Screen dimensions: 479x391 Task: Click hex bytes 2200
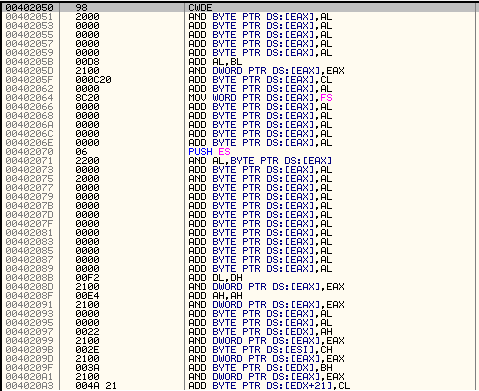tap(87, 161)
